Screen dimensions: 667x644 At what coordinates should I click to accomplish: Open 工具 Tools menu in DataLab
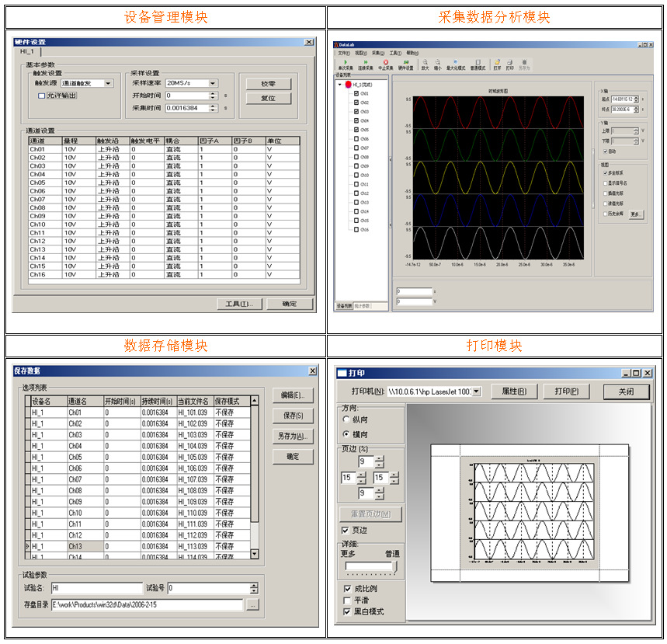[395, 53]
